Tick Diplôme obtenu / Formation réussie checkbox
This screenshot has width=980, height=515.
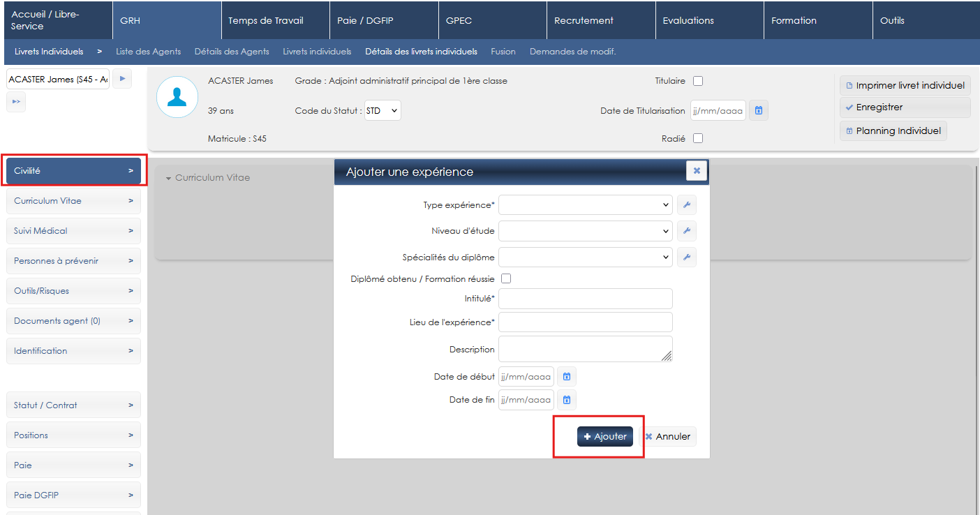(x=506, y=278)
